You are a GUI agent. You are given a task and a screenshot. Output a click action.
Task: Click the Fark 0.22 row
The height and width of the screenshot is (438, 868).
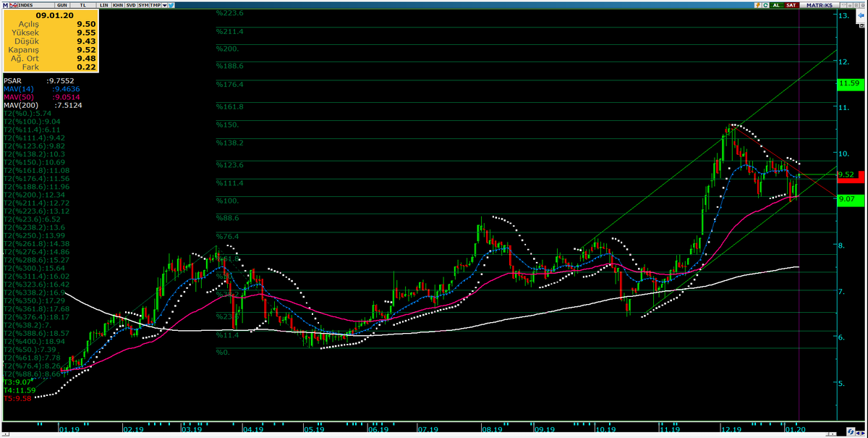click(x=51, y=67)
